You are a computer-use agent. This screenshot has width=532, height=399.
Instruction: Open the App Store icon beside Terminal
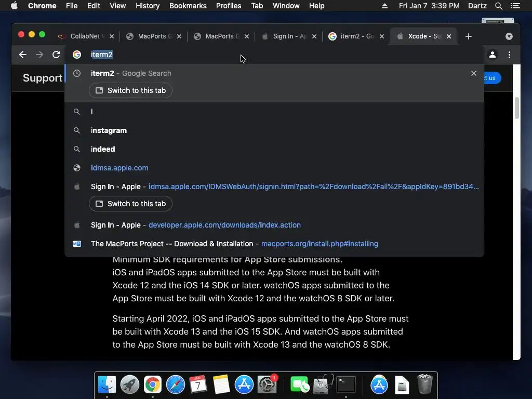pos(379,385)
